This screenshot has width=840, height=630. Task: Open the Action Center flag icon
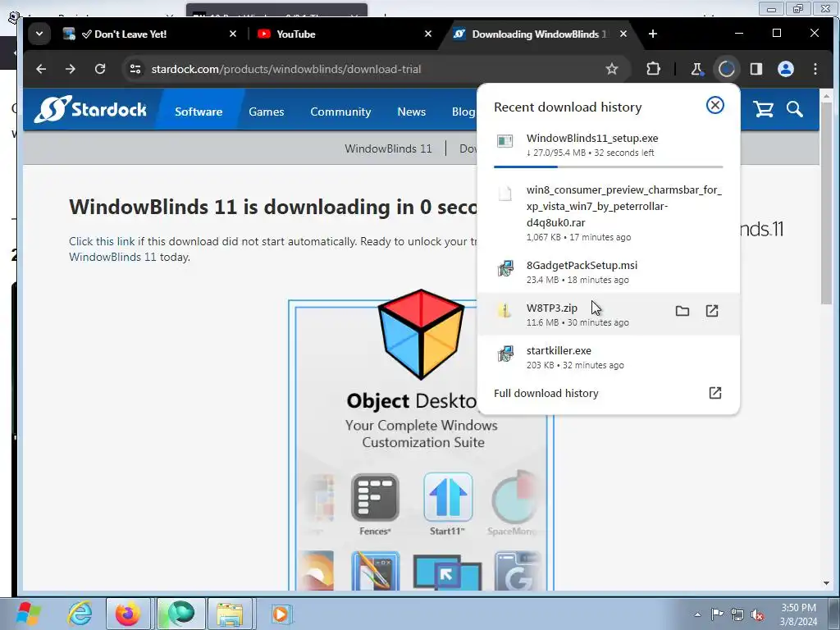tap(717, 614)
